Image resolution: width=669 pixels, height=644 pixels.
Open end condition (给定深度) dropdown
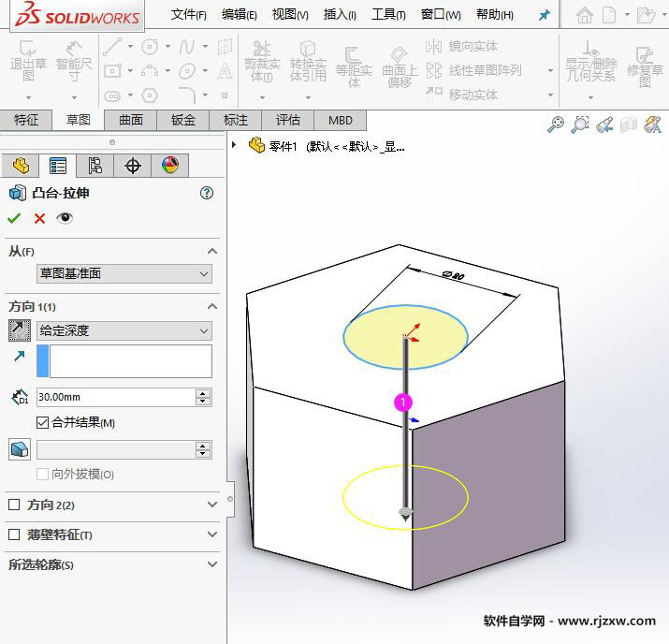pos(124,330)
